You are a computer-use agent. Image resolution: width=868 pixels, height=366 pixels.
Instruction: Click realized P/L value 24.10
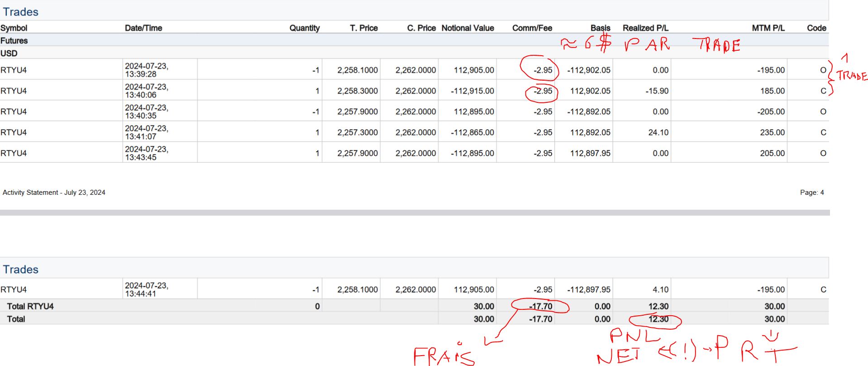(x=658, y=133)
